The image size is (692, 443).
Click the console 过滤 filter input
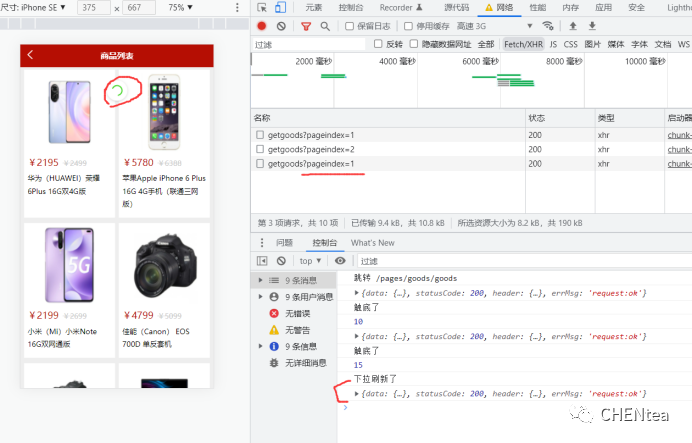524,261
